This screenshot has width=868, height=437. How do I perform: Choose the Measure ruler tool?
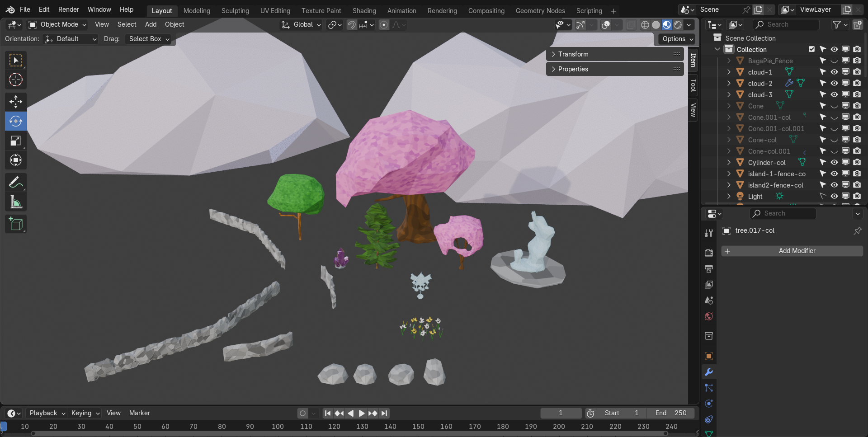16,202
